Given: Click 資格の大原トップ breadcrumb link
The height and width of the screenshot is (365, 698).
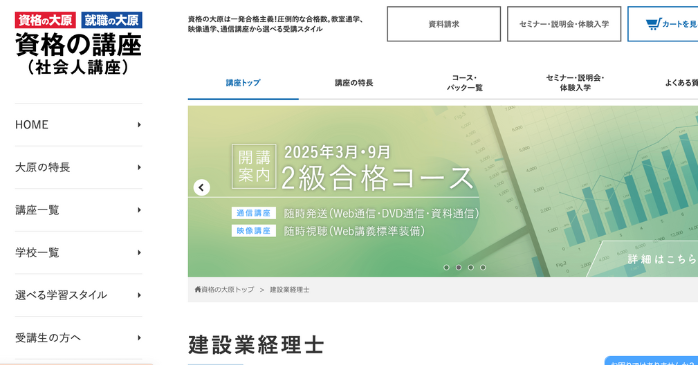Looking at the screenshot, I should (228, 289).
